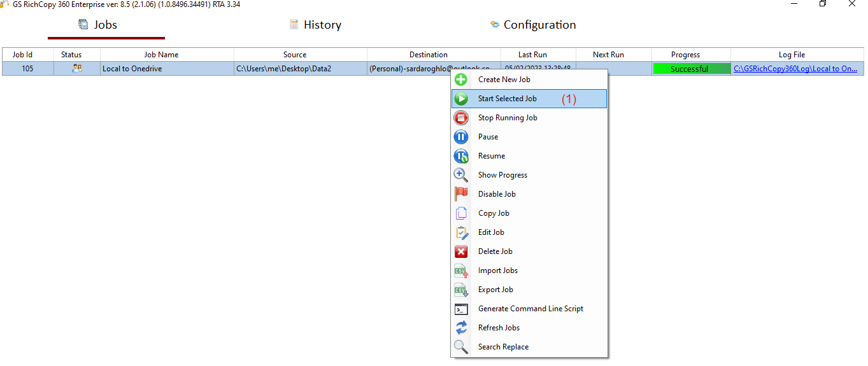Screen dimensions: 868x366
Task: Click the Generate Command Line Script terminal icon
Action: point(461,309)
